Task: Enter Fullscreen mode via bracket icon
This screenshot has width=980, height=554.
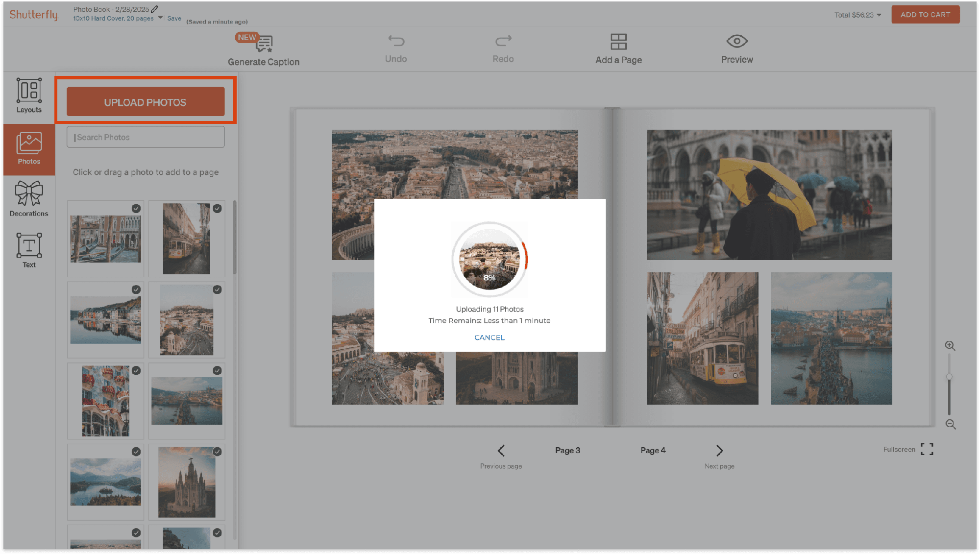Action: coord(927,449)
